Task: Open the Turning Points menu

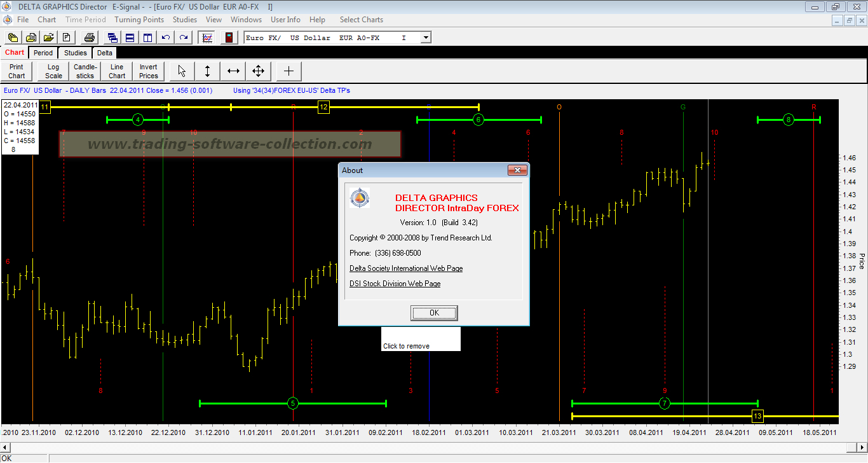Action: point(139,20)
